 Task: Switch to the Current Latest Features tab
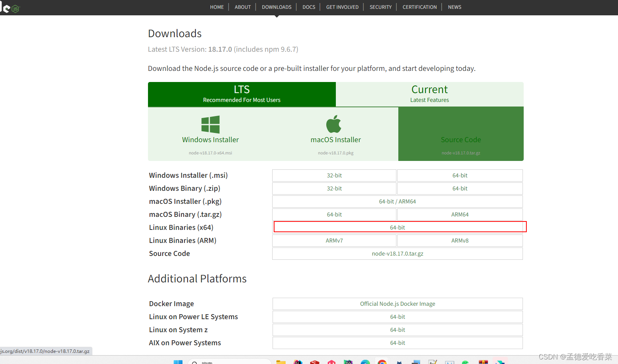pos(430,94)
